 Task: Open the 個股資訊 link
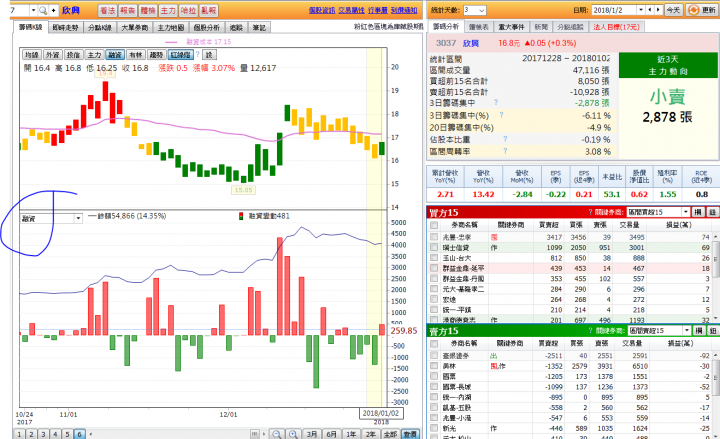coord(322,10)
